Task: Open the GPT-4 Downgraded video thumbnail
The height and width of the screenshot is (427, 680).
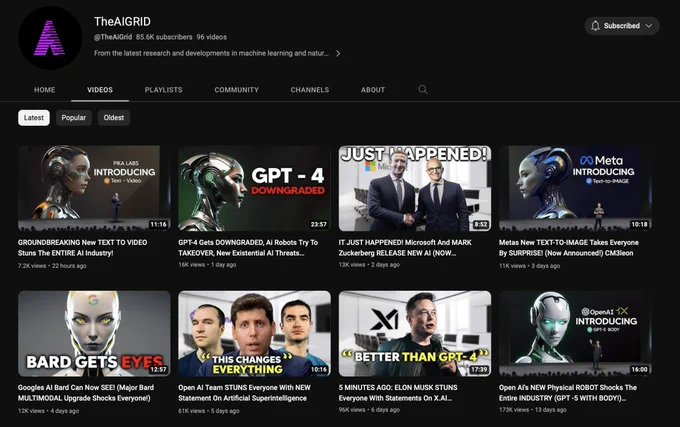Action: point(254,188)
